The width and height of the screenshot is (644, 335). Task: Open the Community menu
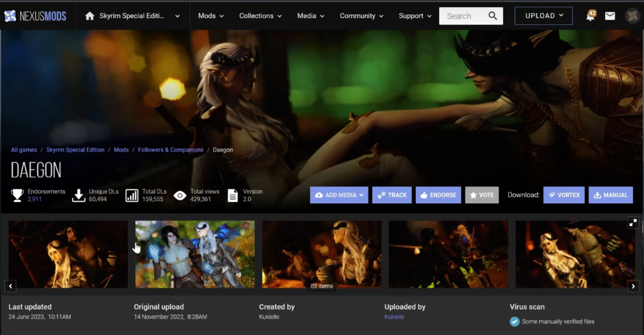pos(361,16)
